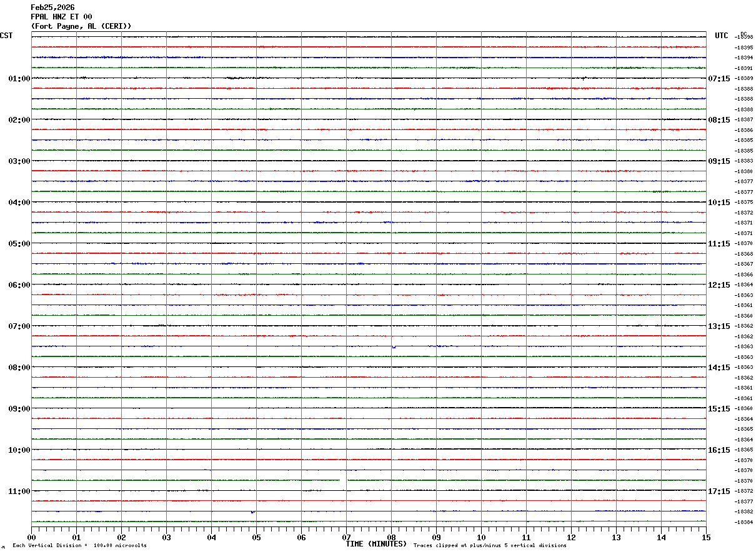Click the 06 minute axis tick label
Image resolution: width=756 pixels, height=554 pixels.
coord(301,537)
